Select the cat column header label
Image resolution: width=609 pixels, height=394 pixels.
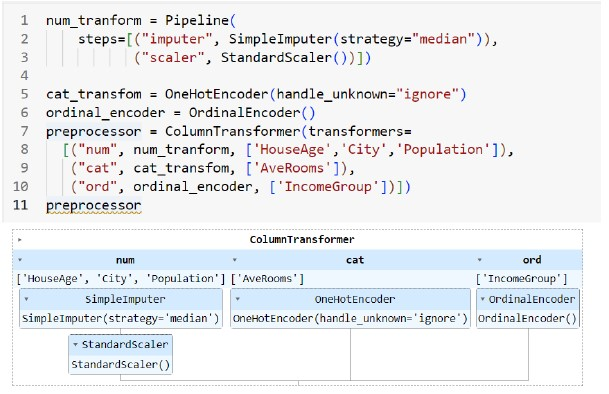click(355, 260)
